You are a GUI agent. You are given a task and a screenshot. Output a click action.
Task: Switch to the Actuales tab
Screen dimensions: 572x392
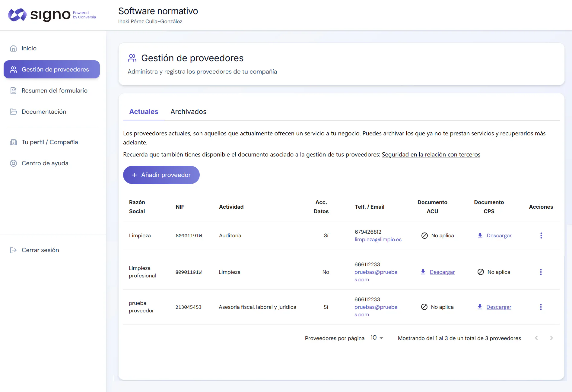click(144, 112)
